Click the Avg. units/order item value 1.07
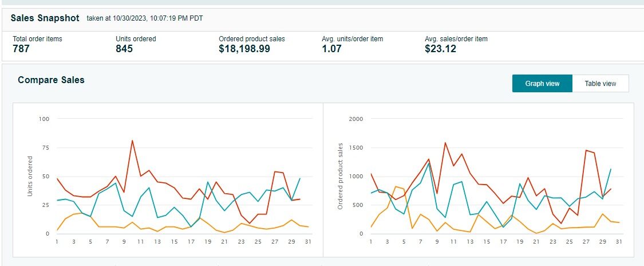Screen dimensions: 644x266 [x=331, y=49]
